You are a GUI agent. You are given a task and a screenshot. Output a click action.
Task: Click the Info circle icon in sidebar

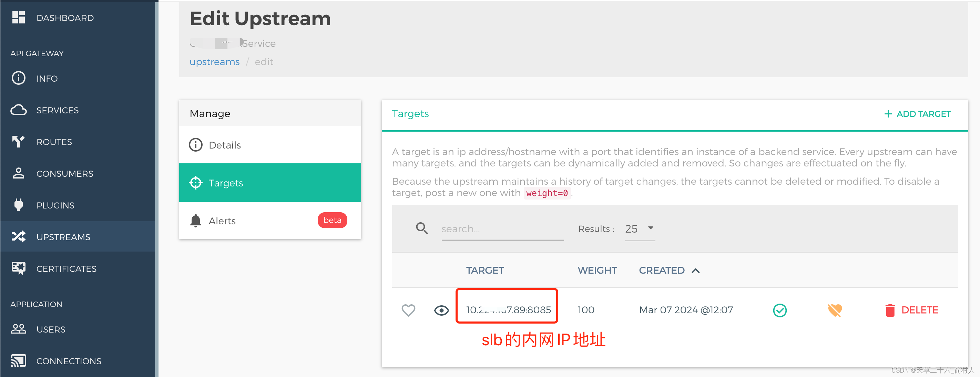[18, 78]
